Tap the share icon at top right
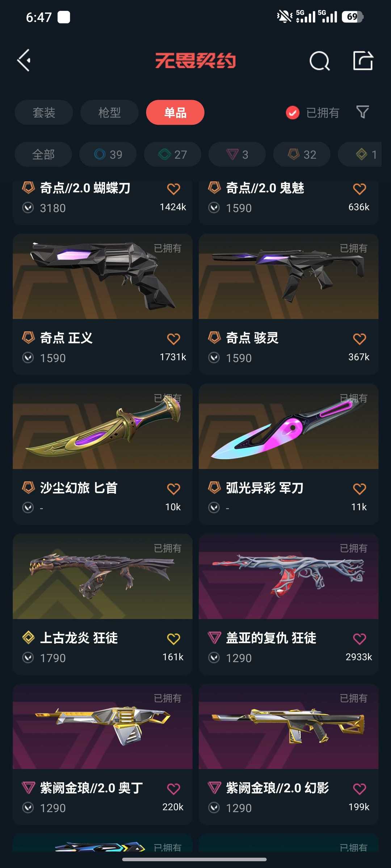The width and height of the screenshot is (391, 868). tap(363, 60)
